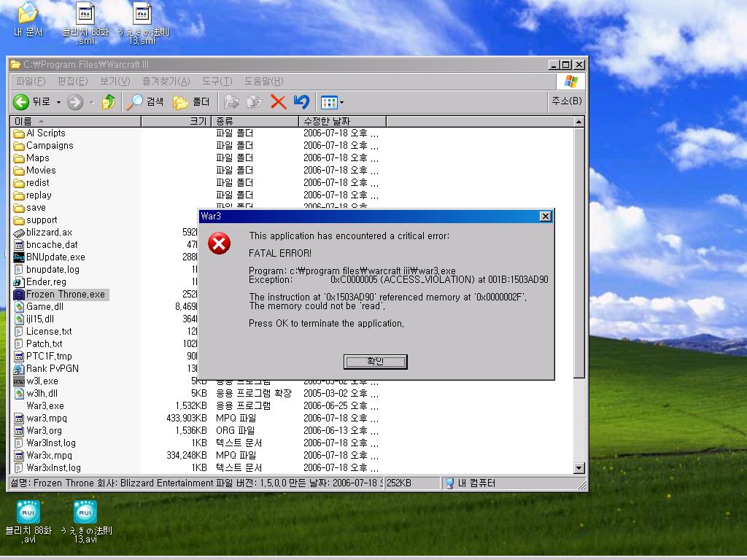Select the ijl15.dll file

pos(34,319)
